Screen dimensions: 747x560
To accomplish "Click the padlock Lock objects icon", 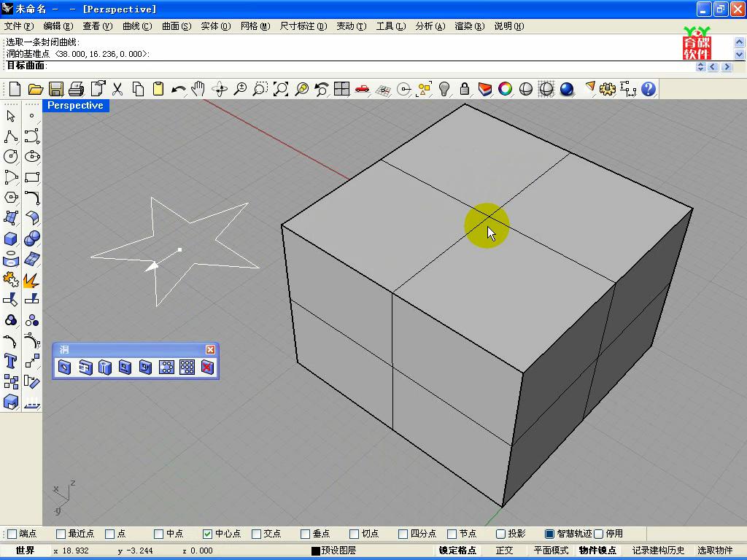I will [465, 89].
